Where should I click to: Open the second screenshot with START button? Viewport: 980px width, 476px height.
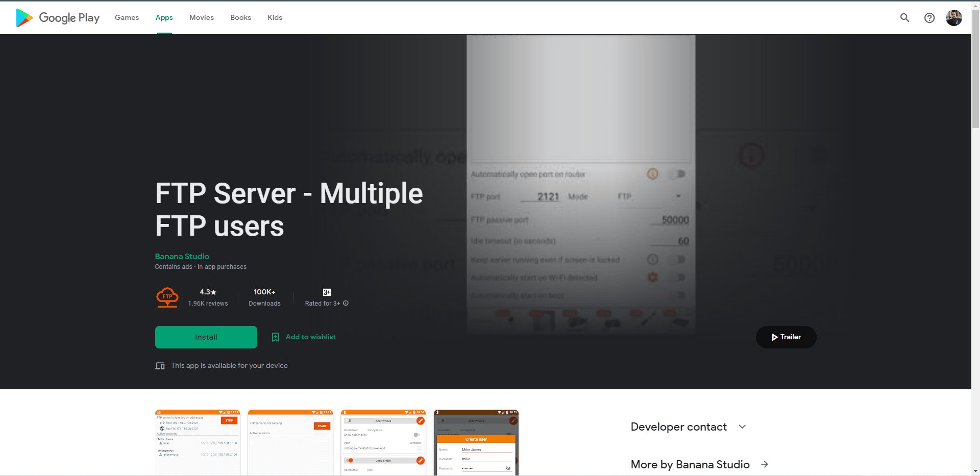pos(290,443)
